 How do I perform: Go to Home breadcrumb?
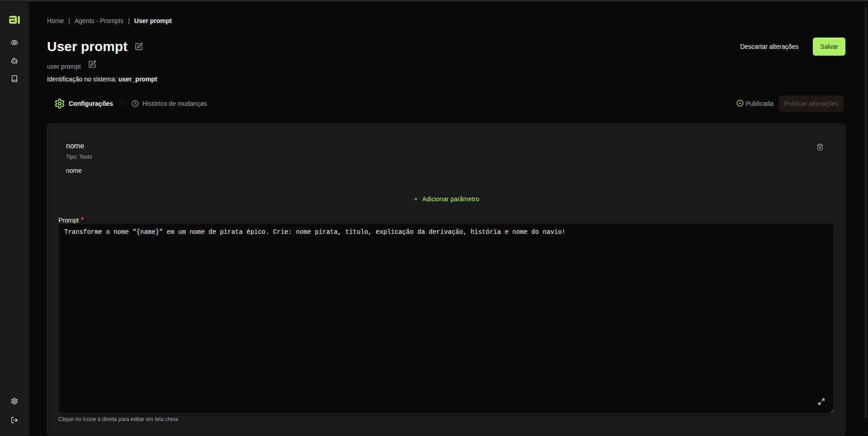55,21
